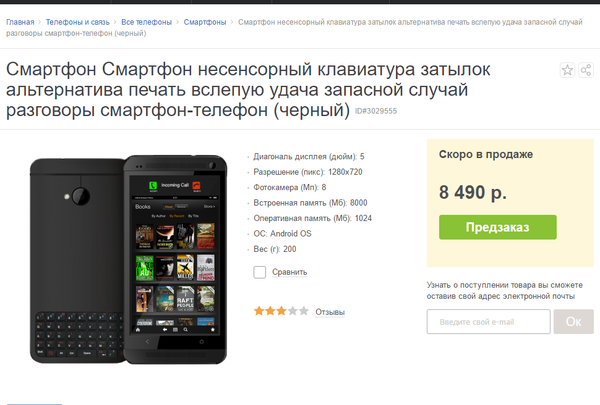Click the fourth gray rating star
The height and width of the screenshot is (405, 600).
coord(293,311)
